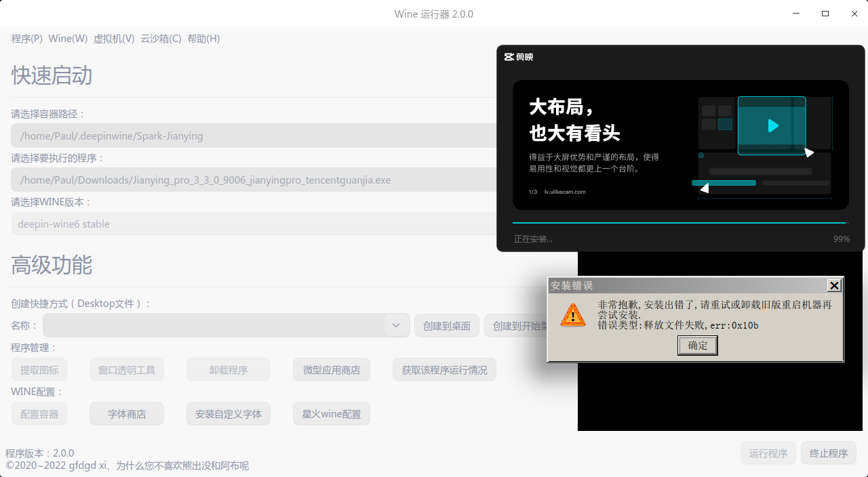Click the play icon in the installer illustration
The width and height of the screenshot is (868, 477).
(772, 125)
